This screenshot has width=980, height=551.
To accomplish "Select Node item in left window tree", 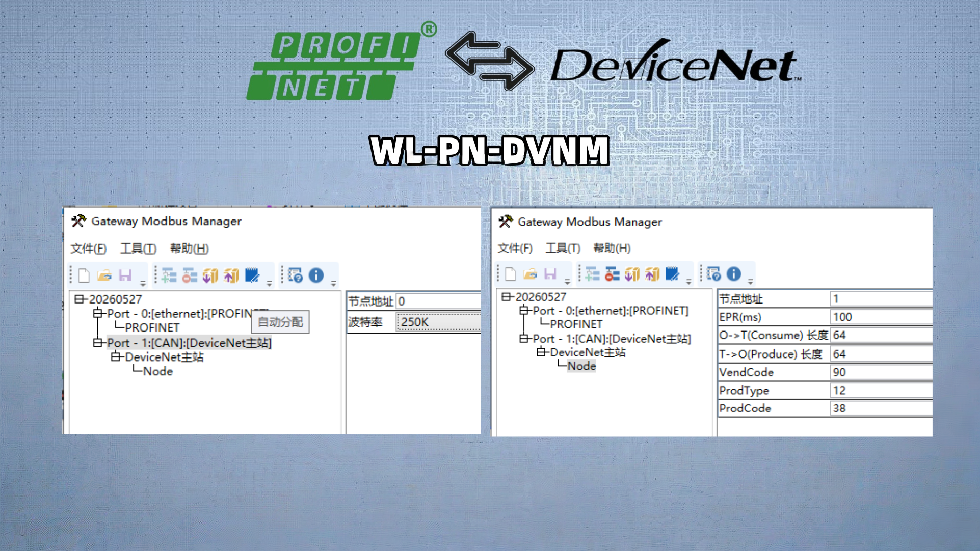I will point(158,371).
